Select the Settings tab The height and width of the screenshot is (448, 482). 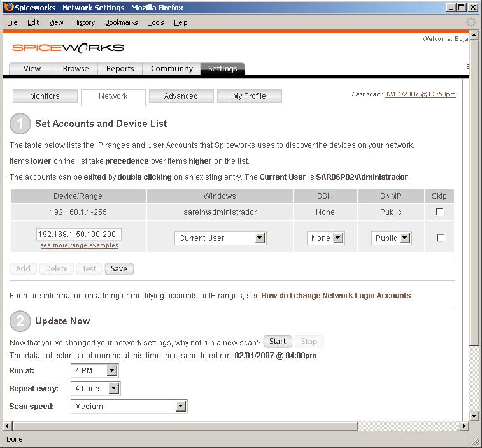click(x=223, y=69)
